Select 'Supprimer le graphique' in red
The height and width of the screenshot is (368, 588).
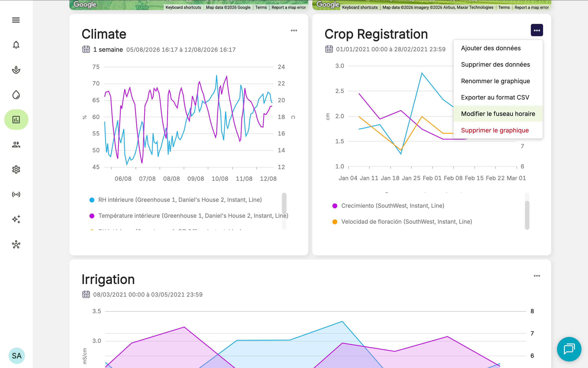click(498, 130)
